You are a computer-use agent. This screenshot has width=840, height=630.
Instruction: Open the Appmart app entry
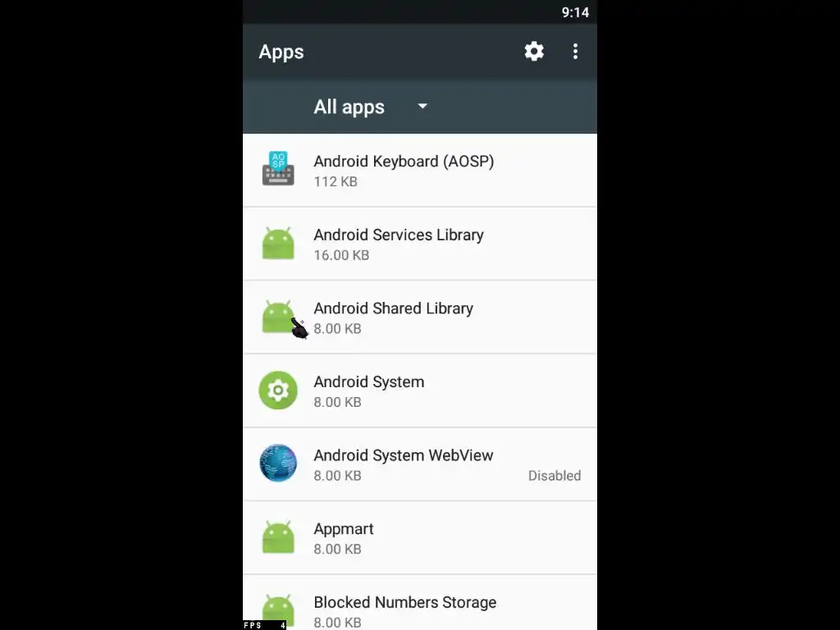pyautogui.click(x=420, y=538)
